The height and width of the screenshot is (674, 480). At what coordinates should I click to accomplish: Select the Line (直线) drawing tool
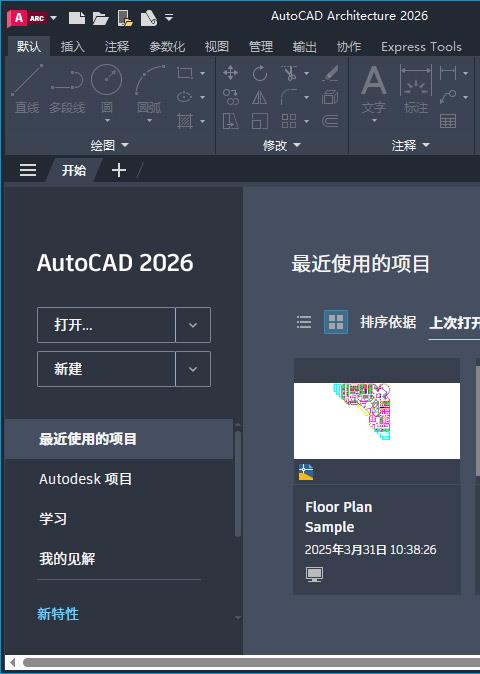pyautogui.click(x=27, y=89)
